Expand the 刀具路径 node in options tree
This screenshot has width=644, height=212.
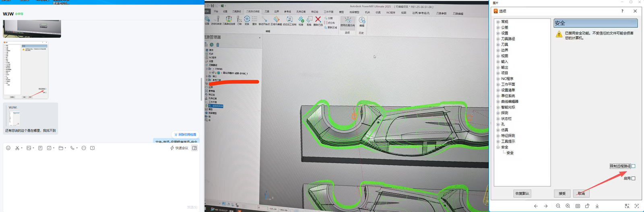498,39
